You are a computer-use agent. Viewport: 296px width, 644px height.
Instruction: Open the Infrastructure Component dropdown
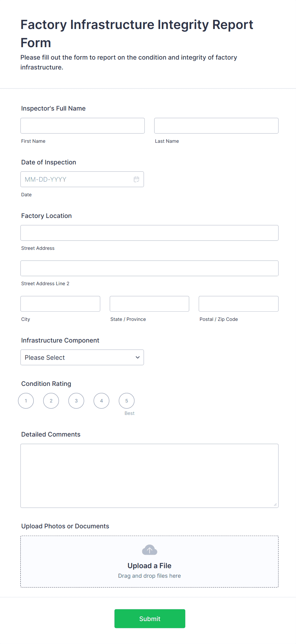click(82, 358)
